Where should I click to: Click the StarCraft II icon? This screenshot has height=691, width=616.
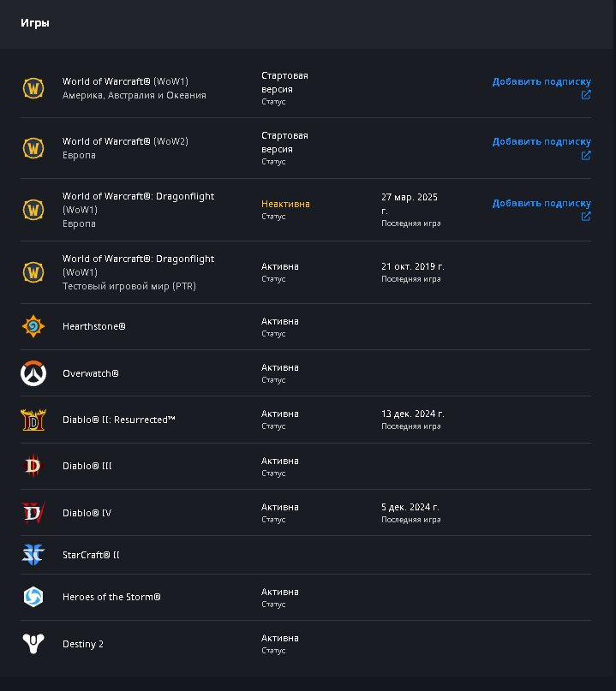pyautogui.click(x=33, y=555)
